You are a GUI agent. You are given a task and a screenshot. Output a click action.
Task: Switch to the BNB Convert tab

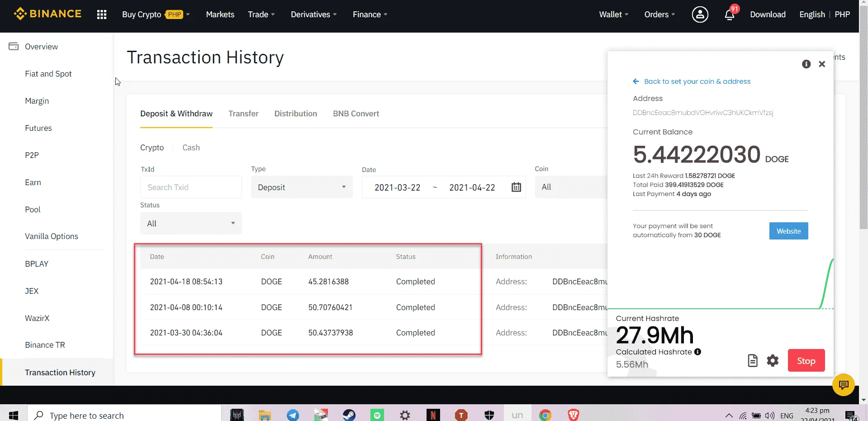click(356, 114)
